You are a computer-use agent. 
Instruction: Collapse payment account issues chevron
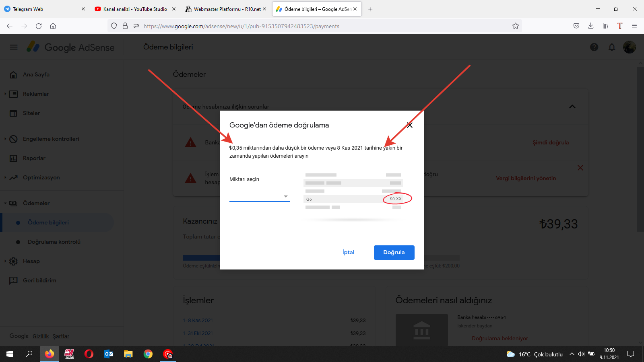click(x=572, y=107)
